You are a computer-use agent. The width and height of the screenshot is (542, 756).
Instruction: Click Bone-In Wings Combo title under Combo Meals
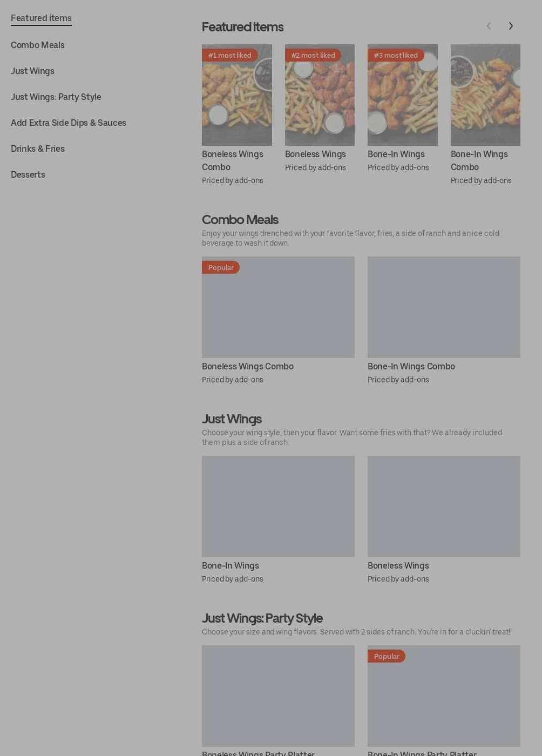(x=411, y=366)
